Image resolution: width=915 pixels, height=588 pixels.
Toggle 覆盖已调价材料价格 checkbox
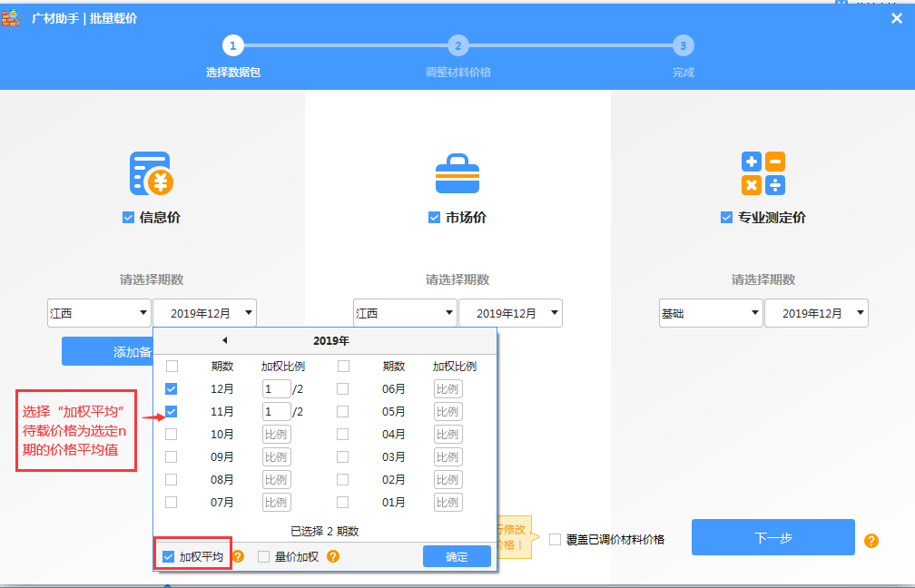coord(556,539)
